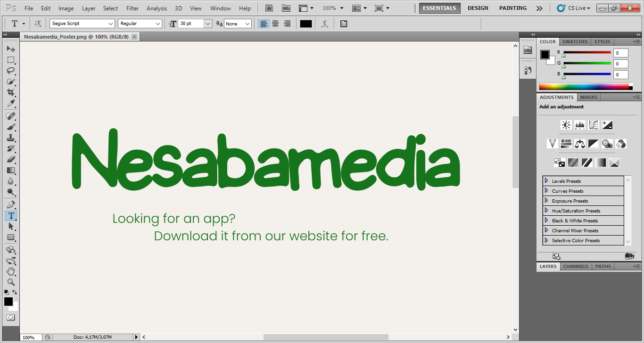Open the Segoe Script font family dropdown
Viewport: 644px width, 343px height.
pyautogui.click(x=82, y=24)
